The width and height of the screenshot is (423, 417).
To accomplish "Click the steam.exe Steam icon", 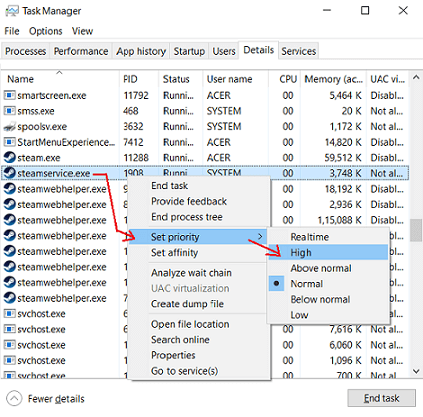I will pos(10,157).
